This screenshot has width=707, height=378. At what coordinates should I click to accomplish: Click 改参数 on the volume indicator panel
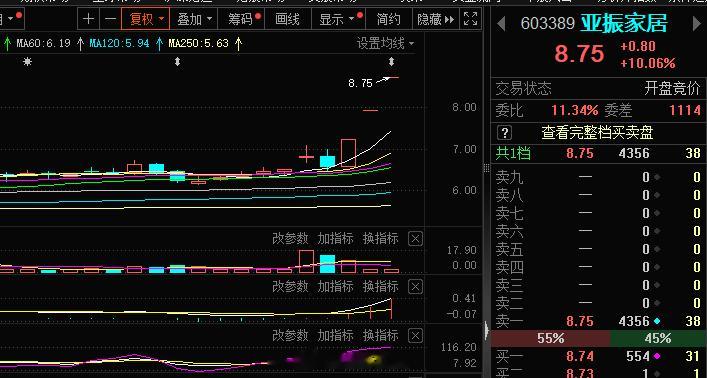(x=290, y=238)
